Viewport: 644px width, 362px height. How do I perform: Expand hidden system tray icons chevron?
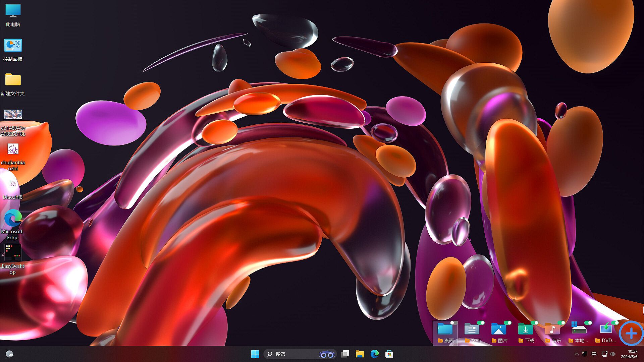pos(576,354)
